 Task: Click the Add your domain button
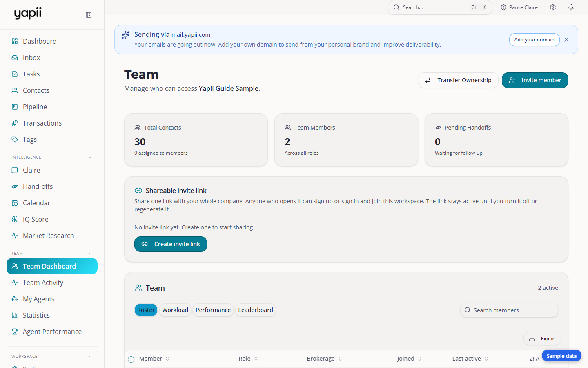click(x=534, y=40)
